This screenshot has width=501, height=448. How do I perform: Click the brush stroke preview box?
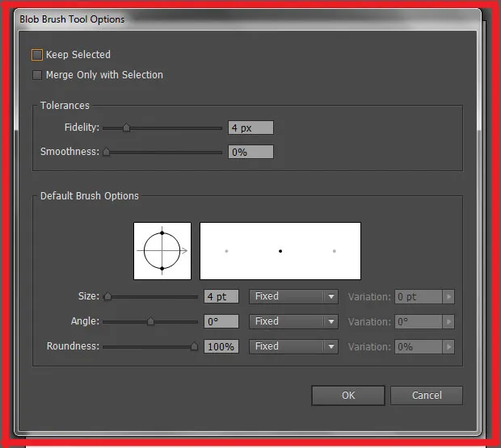coord(280,251)
